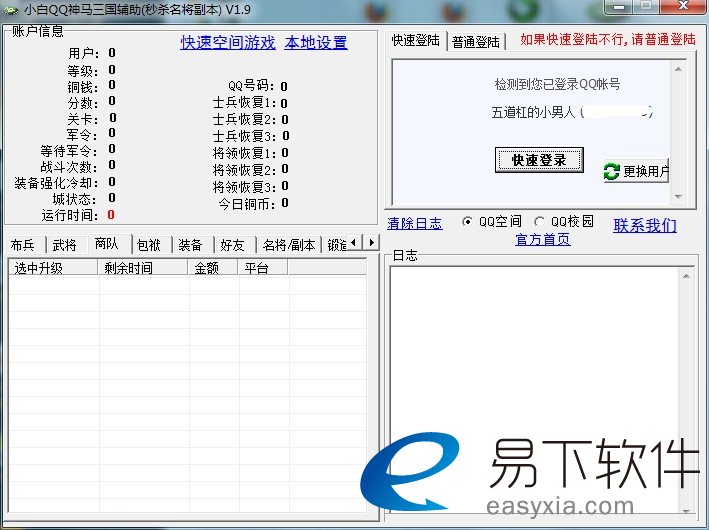This screenshot has height=530, width=709.
Task: Select the QQ空间 radio button
Action: pyautogui.click(x=467, y=222)
